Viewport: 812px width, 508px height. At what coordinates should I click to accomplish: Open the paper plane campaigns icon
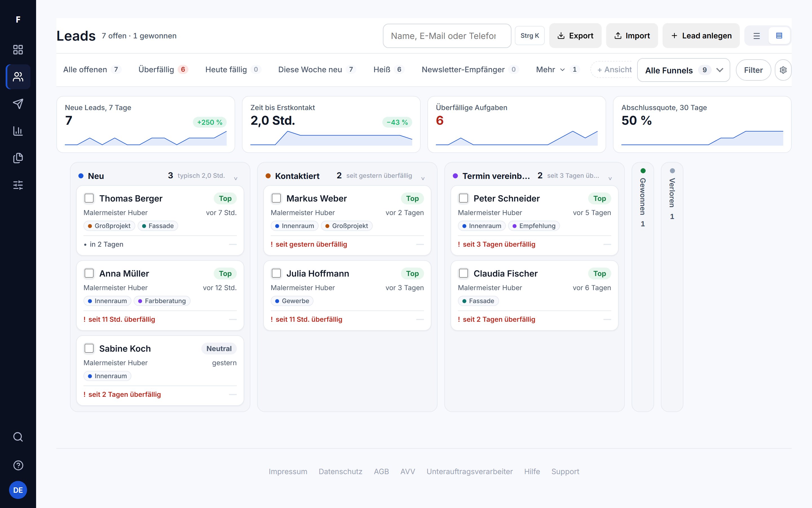coord(18,104)
